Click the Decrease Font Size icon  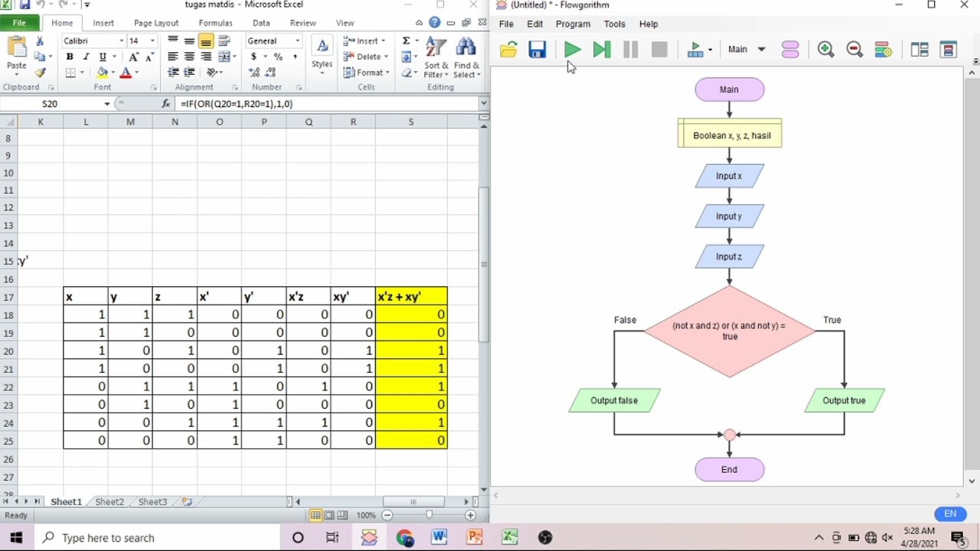pos(150,57)
